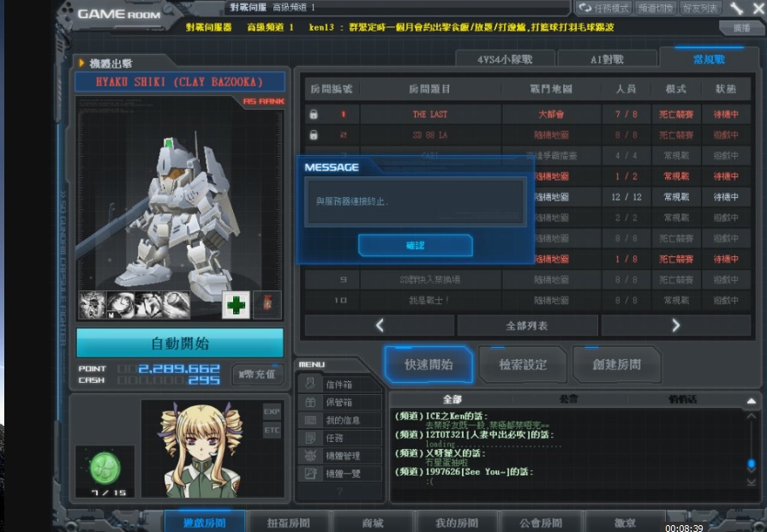Open settings with the wrench icon
The width and height of the screenshot is (767, 532).
tap(736, 8)
